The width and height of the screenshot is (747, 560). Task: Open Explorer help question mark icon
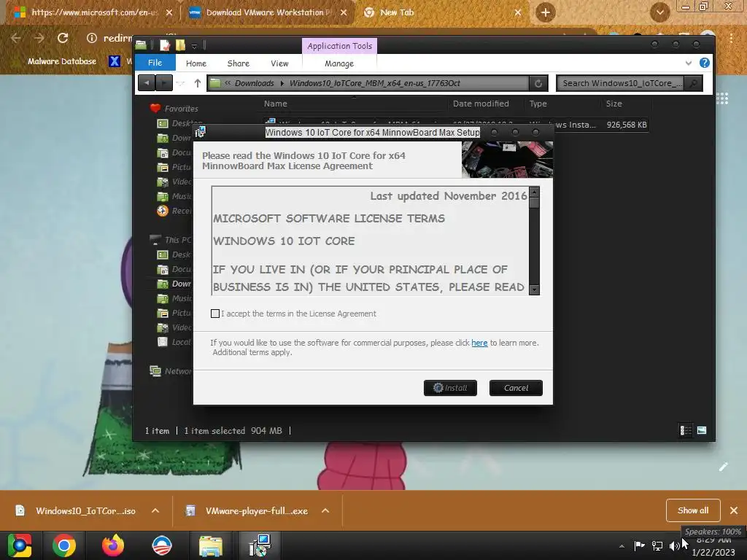704,63
